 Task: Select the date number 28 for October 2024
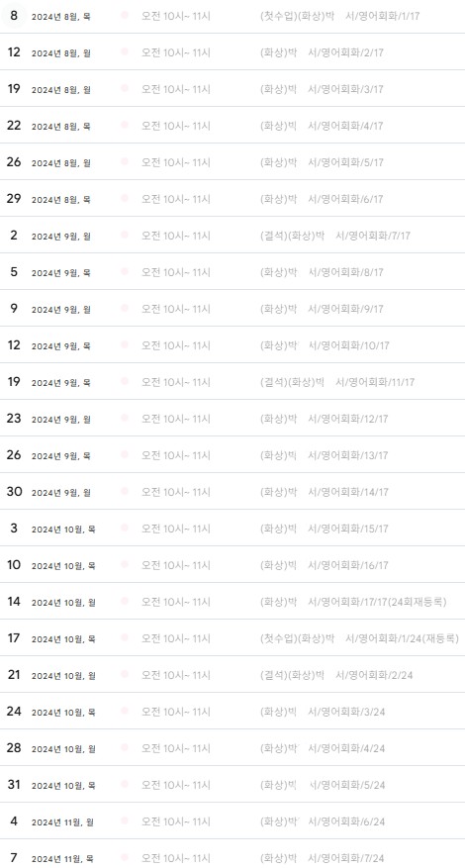[x=14, y=747]
